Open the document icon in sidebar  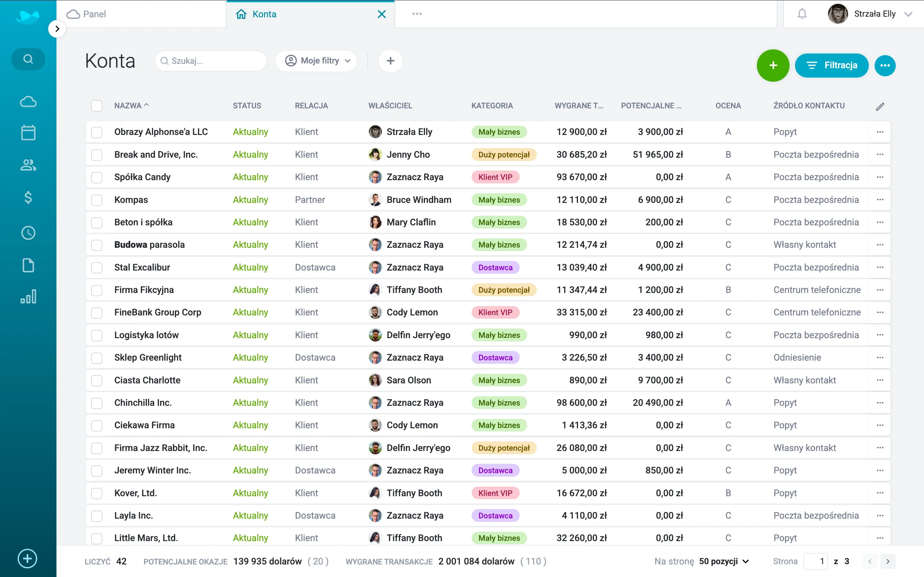[x=28, y=265]
